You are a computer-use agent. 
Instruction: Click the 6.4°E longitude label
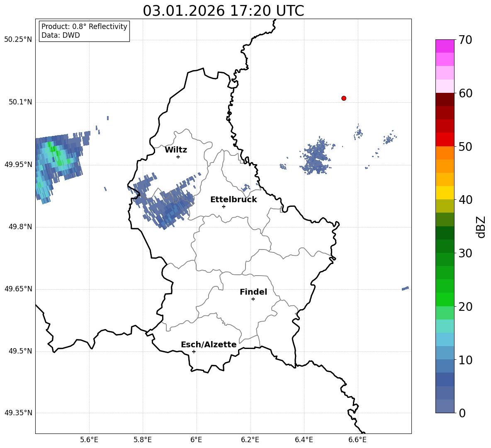pyautogui.click(x=304, y=440)
